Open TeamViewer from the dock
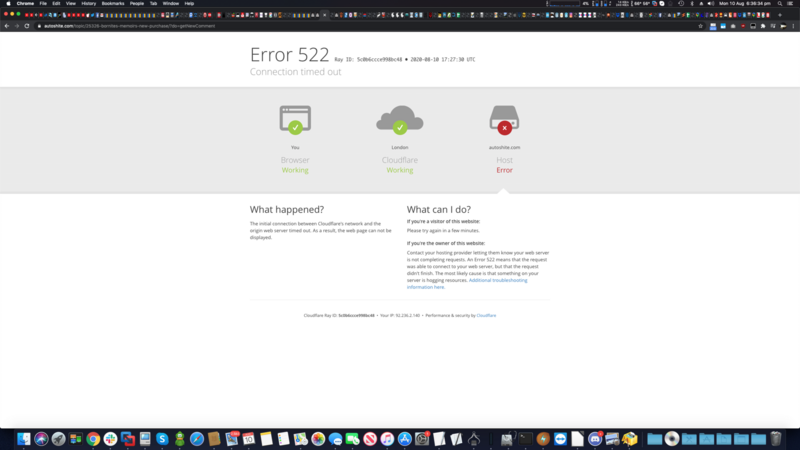The width and height of the screenshot is (800, 450). (560, 439)
